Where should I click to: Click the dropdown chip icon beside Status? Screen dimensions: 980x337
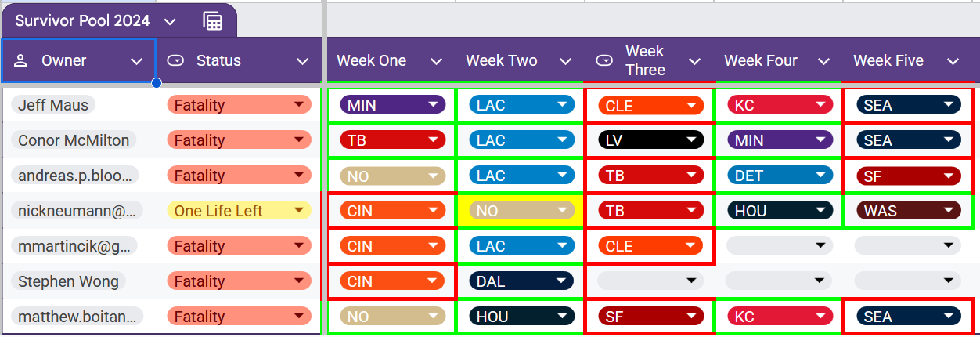(176, 61)
